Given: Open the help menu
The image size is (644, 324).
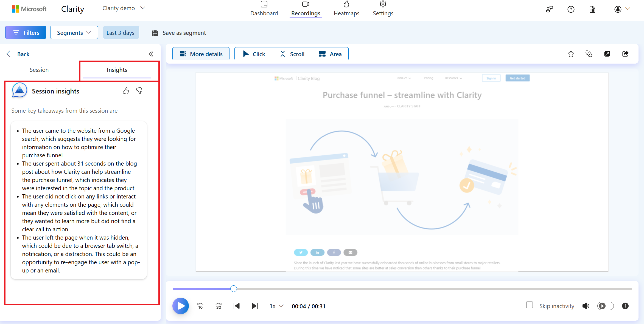Looking at the screenshot, I should click(571, 9).
